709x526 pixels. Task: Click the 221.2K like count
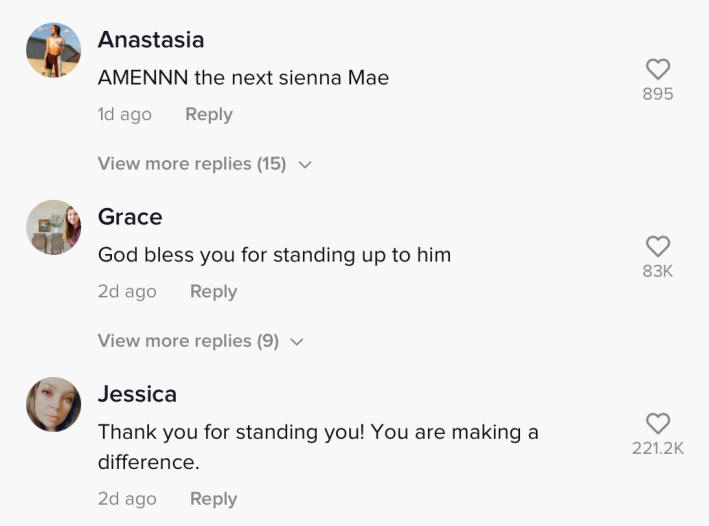[x=657, y=449]
